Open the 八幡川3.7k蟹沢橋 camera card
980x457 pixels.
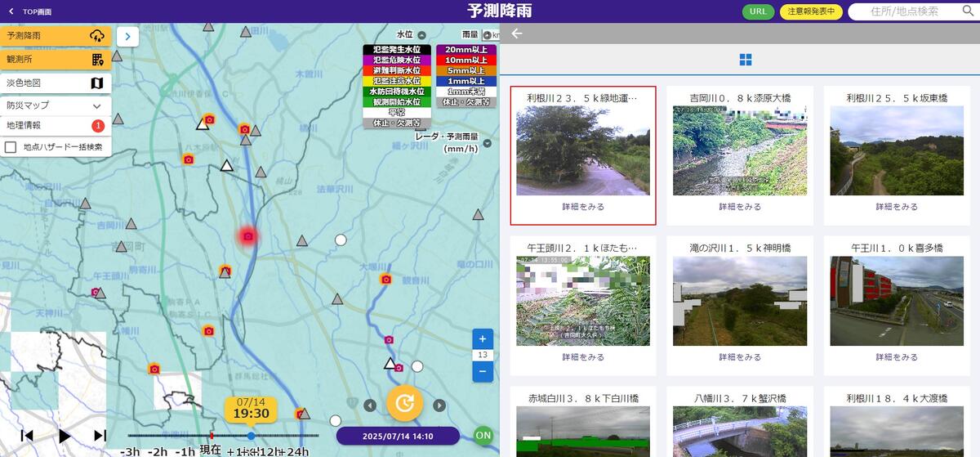[x=740, y=422]
